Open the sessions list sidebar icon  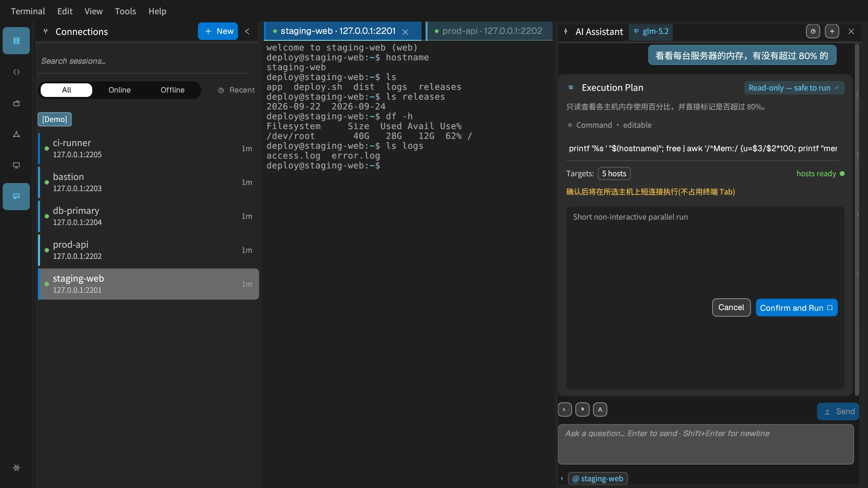click(16, 41)
